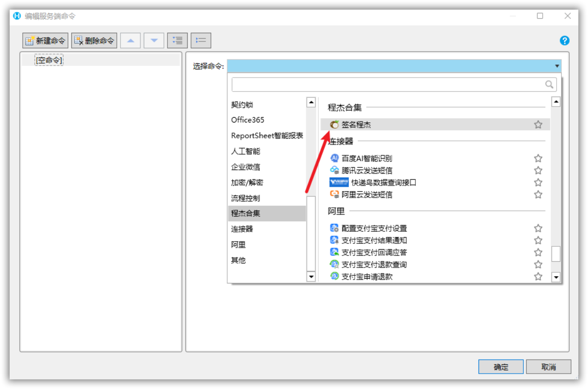Viewport: 588px width, 389px height.
Task: Click the 支付宝支付退款查询 icon
Action: coord(334,264)
